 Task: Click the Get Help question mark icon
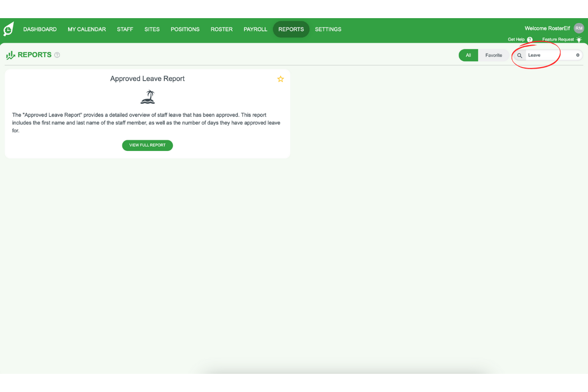[x=530, y=40]
